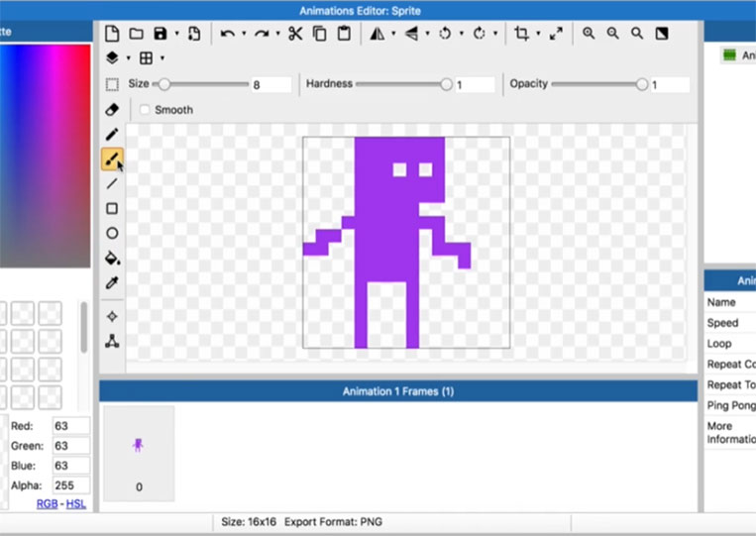Viewport: 756px width, 536px height.
Task: Select the Line tool
Action: (x=112, y=183)
